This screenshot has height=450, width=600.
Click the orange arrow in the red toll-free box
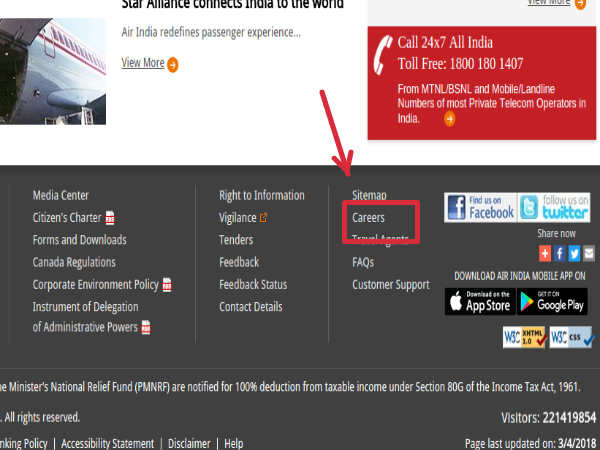(x=450, y=119)
